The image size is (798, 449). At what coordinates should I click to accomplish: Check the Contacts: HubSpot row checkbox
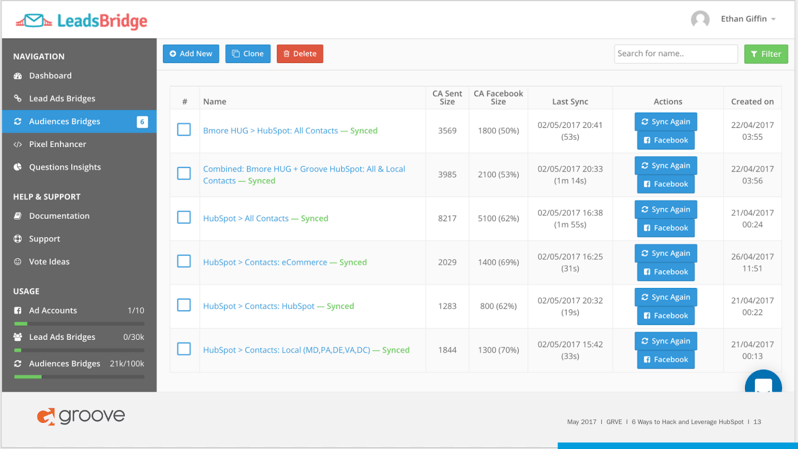[184, 305]
